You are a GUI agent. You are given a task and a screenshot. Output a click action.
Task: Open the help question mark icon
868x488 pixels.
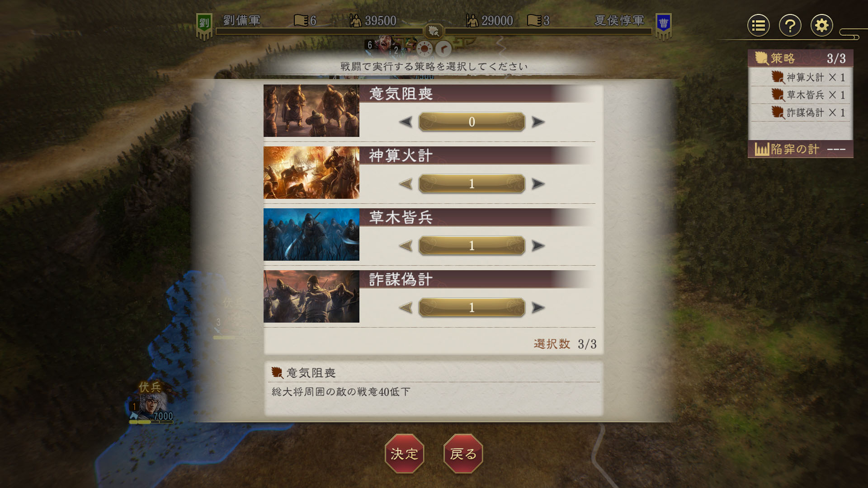point(790,26)
